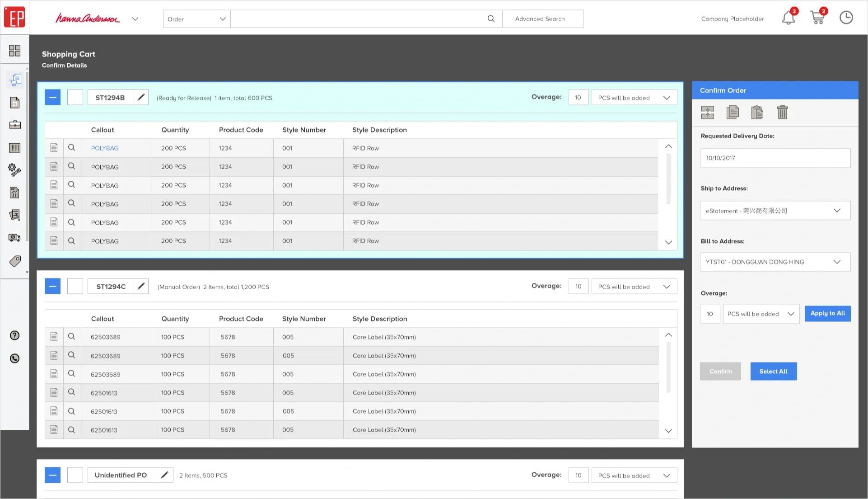Check the checkbox beside Unidentified PO
This screenshot has height=499, width=868.
(x=75, y=475)
